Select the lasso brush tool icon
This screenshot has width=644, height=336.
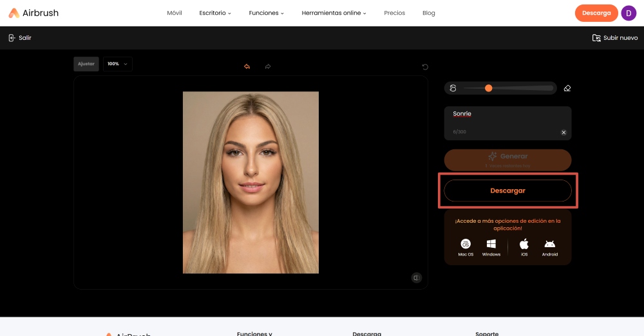pos(453,88)
